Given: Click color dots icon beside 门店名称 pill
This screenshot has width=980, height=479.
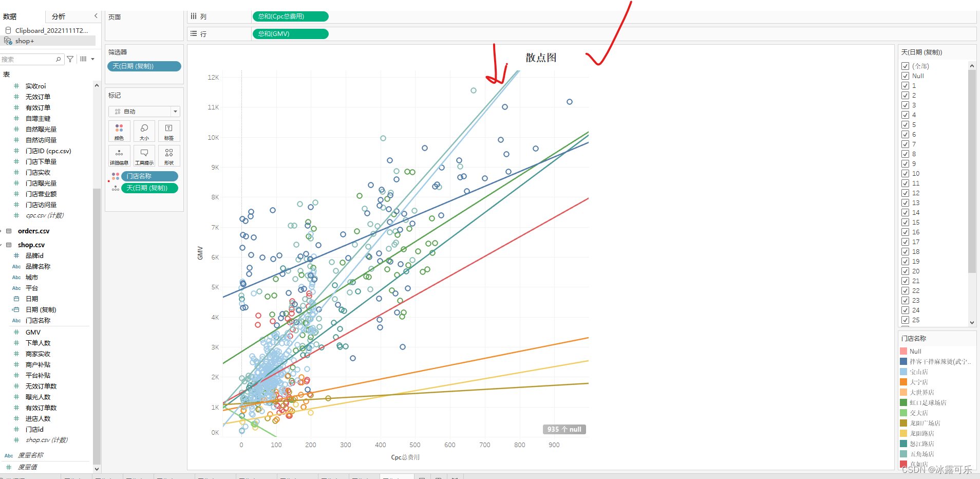Looking at the screenshot, I should click(116, 176).
